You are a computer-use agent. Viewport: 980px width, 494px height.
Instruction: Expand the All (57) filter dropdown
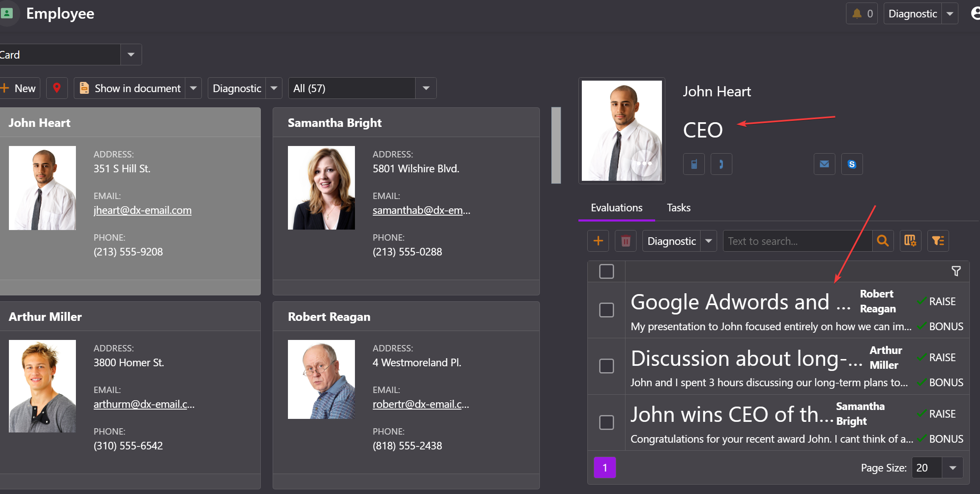click(x=426, y=88)
